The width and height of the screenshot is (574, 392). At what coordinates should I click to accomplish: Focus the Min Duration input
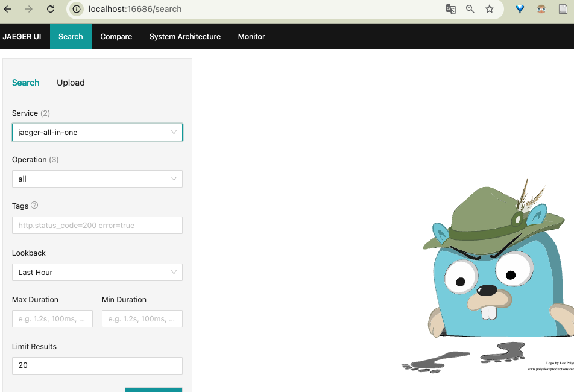click(142, 319)
